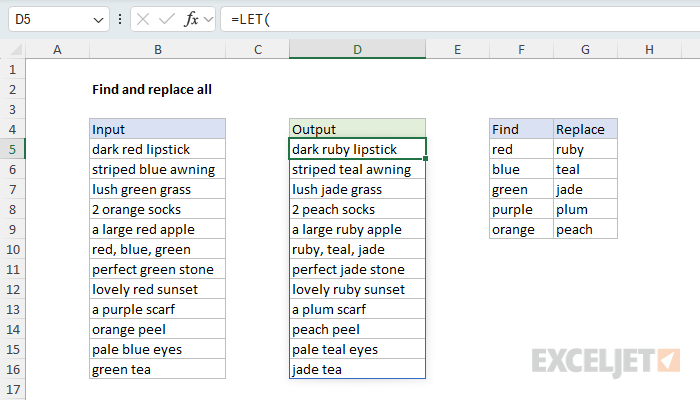
Task: Click the Exceljet logo watermark
Action: [x=606, y=360]
